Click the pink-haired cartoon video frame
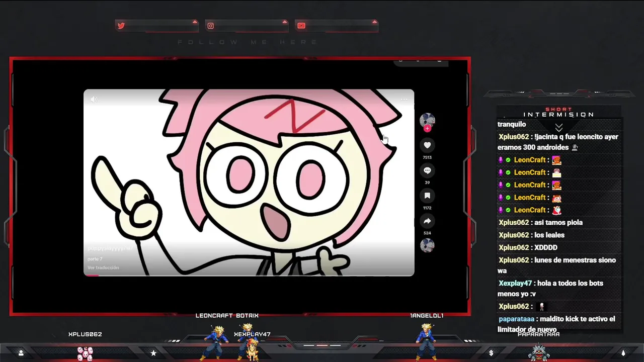Image resolution: width=644 pixels, height=362 pixels. coord(249,183)
